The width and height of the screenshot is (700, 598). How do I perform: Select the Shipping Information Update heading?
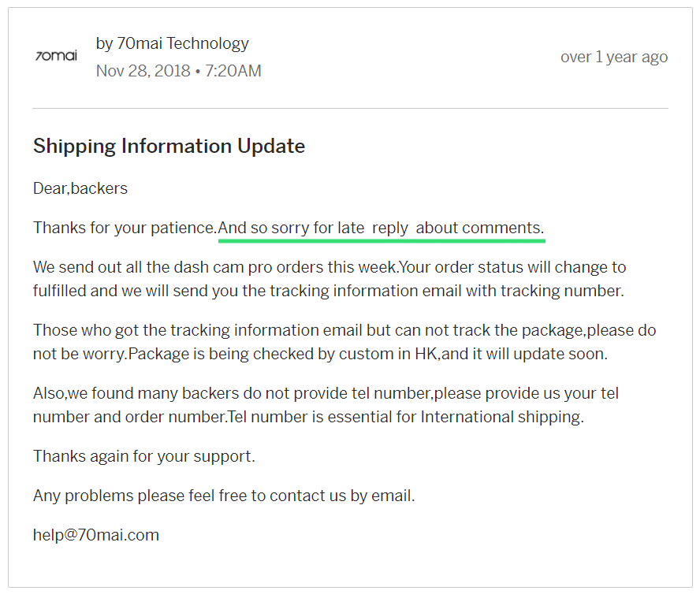[x=169, y=146]
